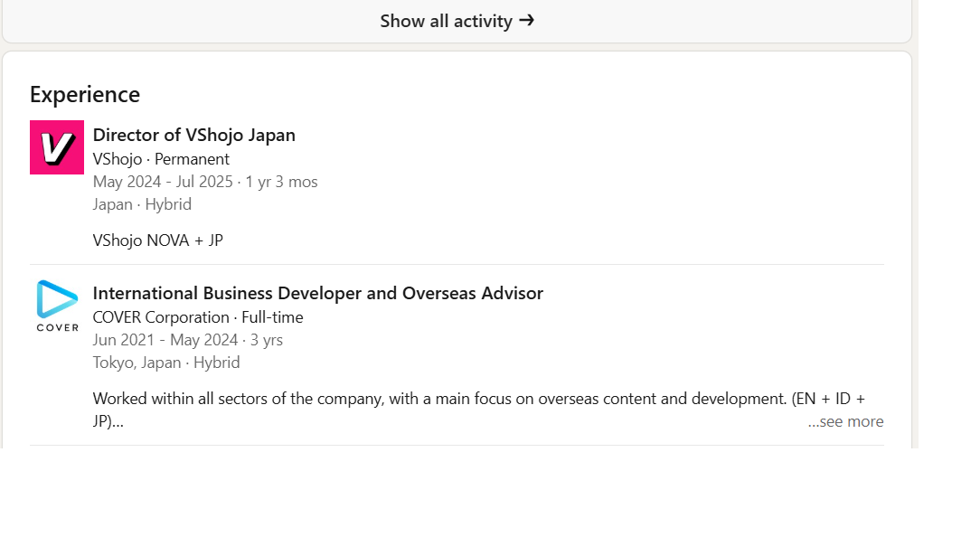Open the COVER Corporation logo
This screenshot has width=980, height=556.
pos(57,306)
